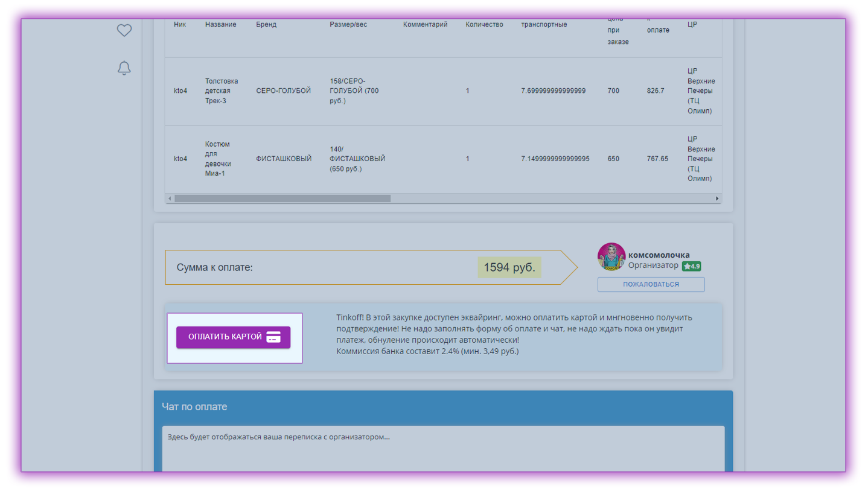Click the Количество column header

(484, 24)
